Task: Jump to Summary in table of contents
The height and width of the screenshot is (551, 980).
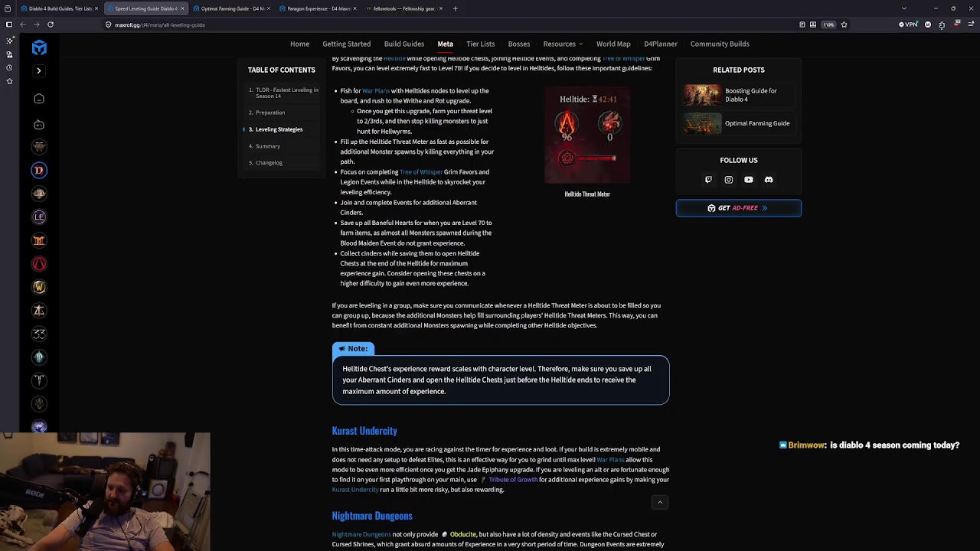Action: 267,146
